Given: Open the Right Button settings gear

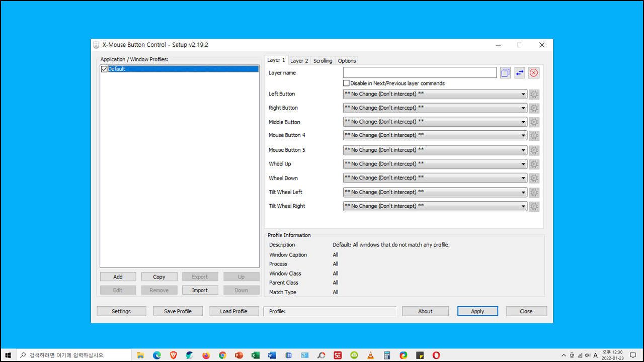Looking at the screenshot, I should point(534,108).
